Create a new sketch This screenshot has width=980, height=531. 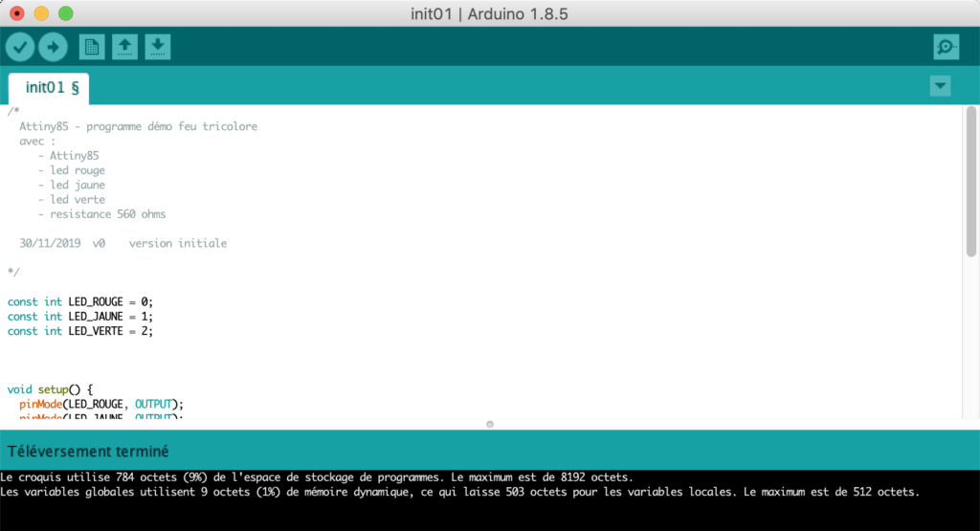92,46
